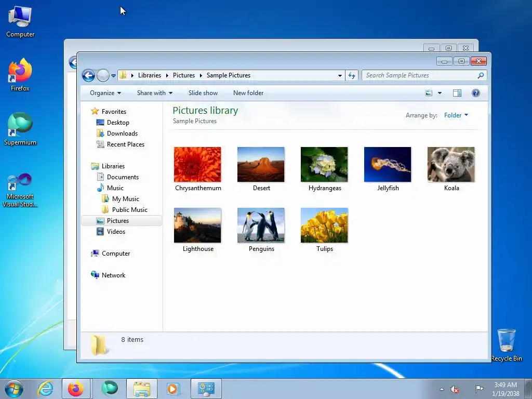
Task: Open Action Center flag icon
Action: pos(478,389)
